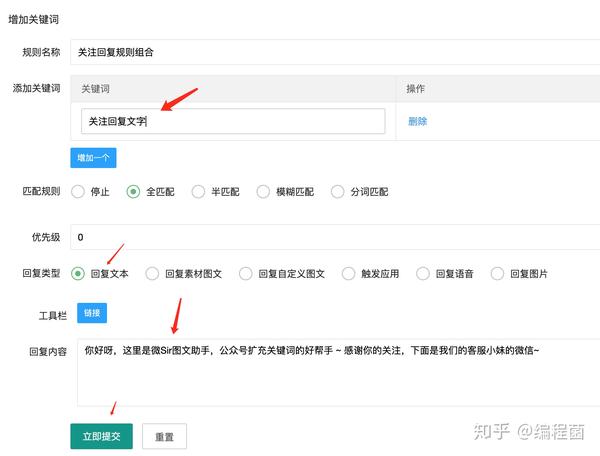Image resolution: width=600 pixels, height=456 pixels.
Task: Pick the 分词匹配 radio option
Action: click(x=338, y=191)
